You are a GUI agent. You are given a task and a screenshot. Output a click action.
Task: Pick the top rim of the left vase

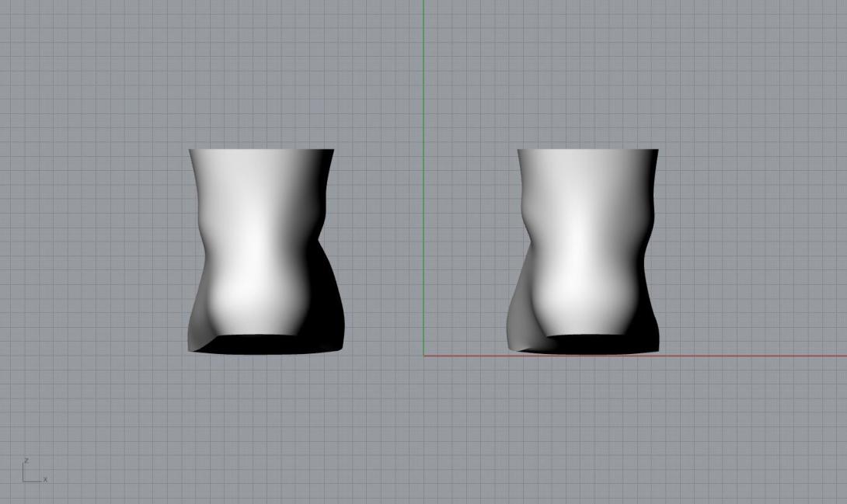[261, 150]
